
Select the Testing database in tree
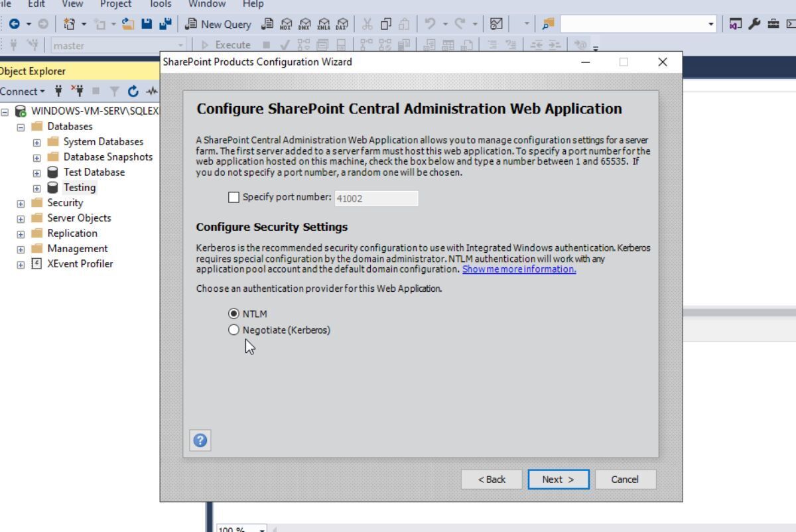[80, 188]
